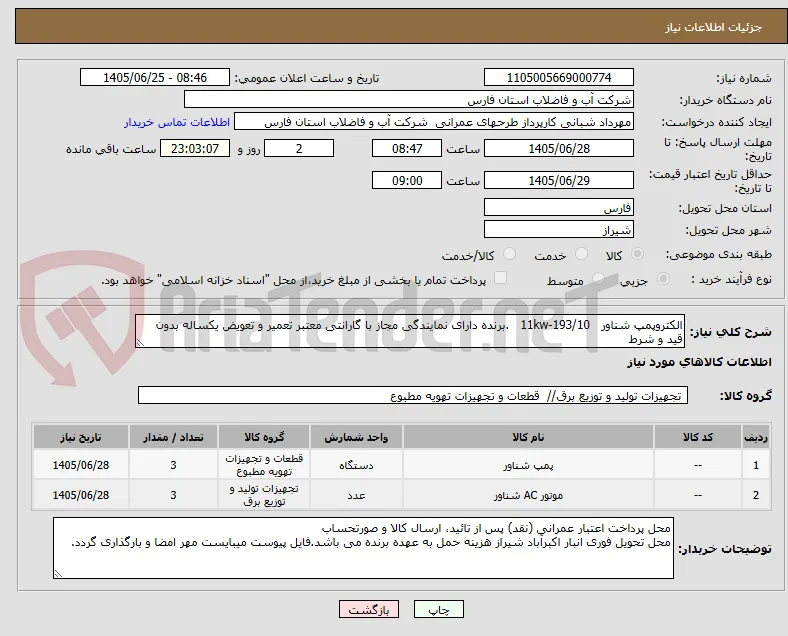This screenshot has width=788, height=636.
Task: Click the قطعات و تجهیزات تهویه مطبوع cell
Action: tap(264, 465)
